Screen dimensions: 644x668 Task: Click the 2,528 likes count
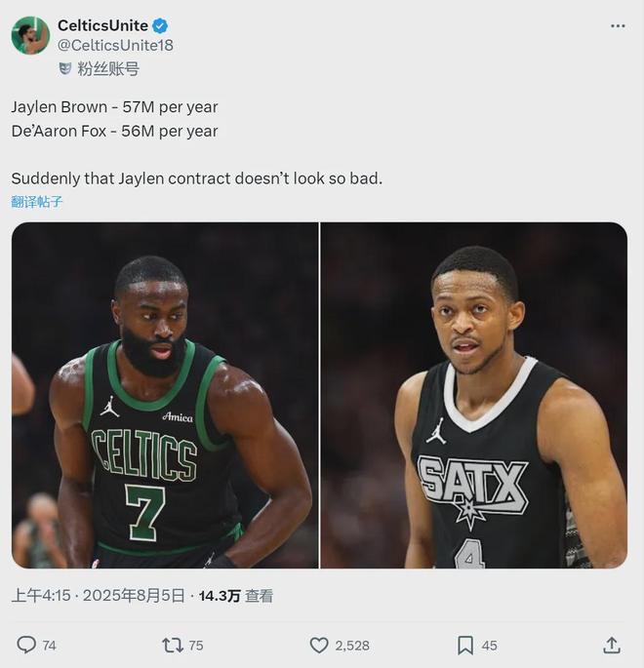click(x=352, y=646)
